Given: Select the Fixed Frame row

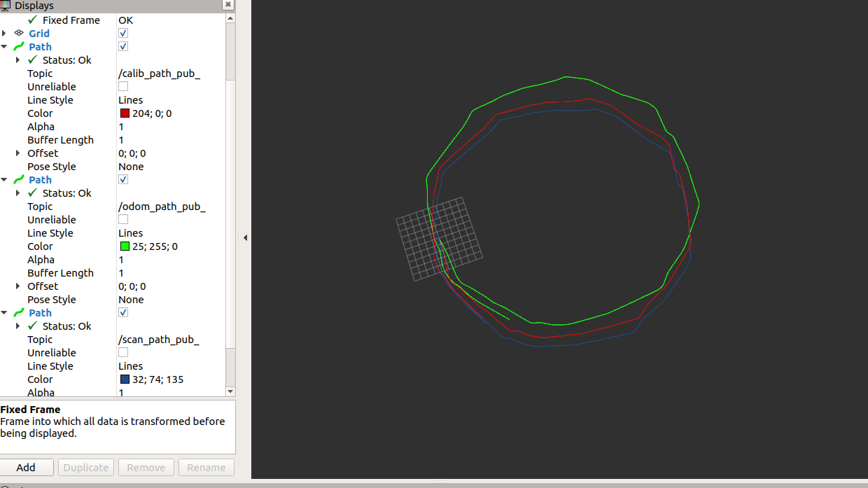Looking at the screenshot, I should [113, 20].
